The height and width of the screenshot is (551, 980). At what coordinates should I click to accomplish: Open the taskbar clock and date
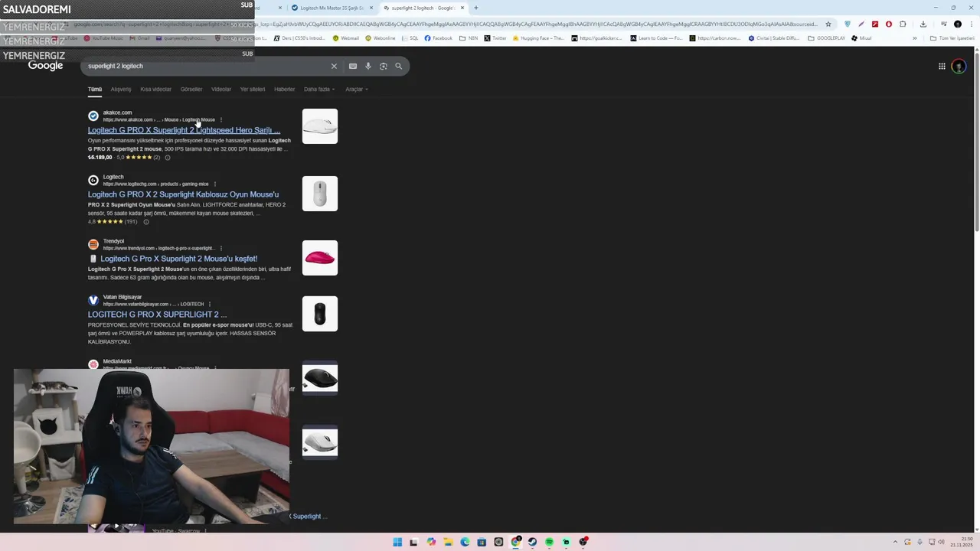[x=961, y=543]
